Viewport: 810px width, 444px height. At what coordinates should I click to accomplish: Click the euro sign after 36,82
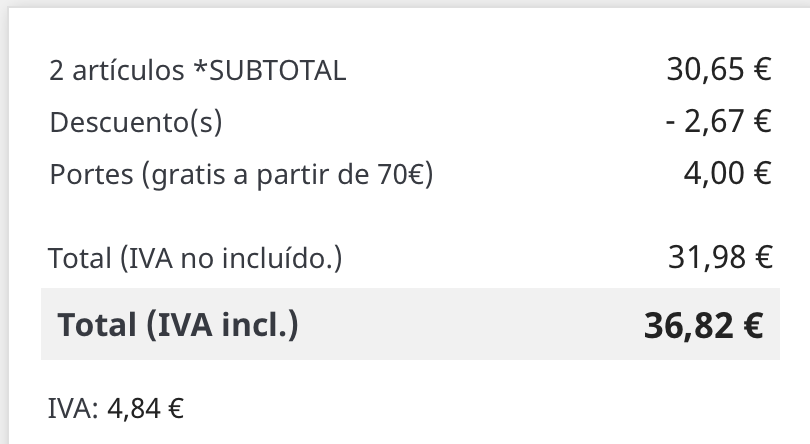click(x=752, y=325)
